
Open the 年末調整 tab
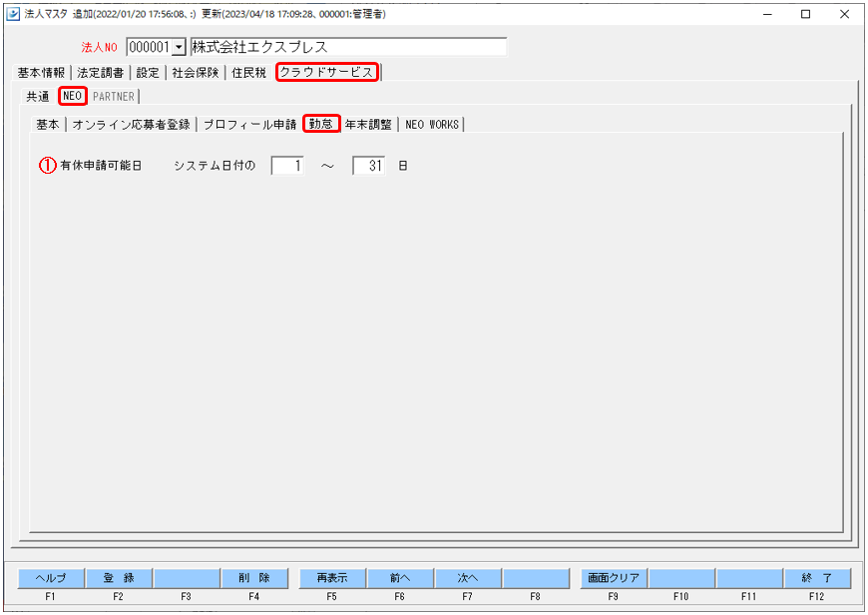click(x=368, y=125)
